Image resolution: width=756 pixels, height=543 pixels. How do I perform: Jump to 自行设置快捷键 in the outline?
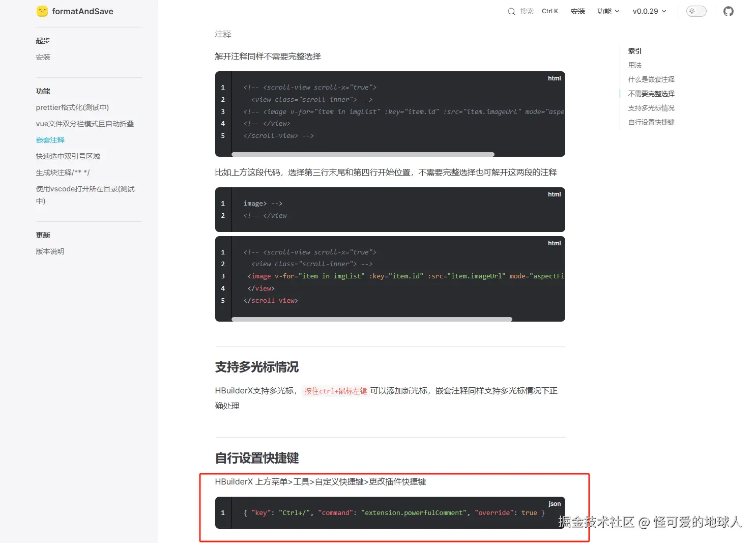click(651, 122)
